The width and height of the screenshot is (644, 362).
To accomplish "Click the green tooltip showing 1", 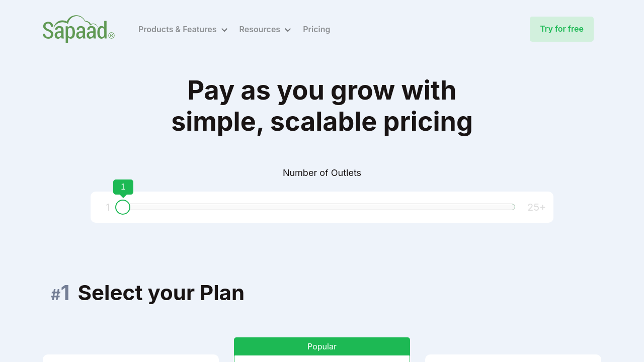I will point(123,187).
